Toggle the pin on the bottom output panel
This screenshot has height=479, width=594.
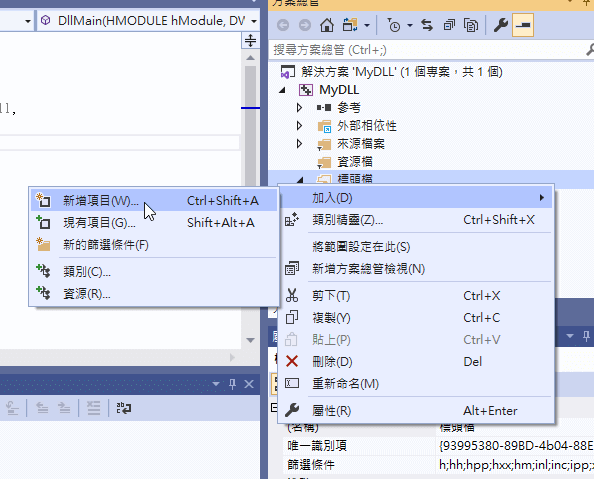click(x=233, y=384)
